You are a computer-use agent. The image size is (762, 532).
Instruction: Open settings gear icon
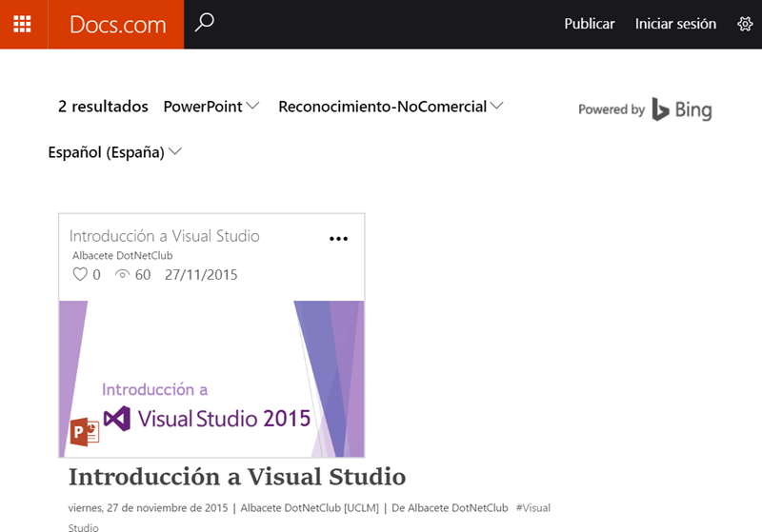click(745, 24)
